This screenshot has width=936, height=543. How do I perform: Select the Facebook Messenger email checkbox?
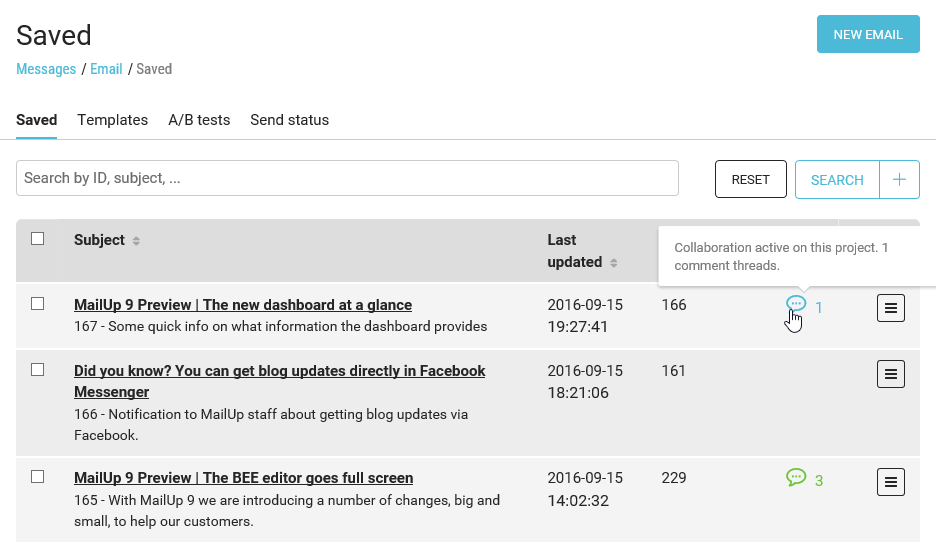click(x=38, y=370)
